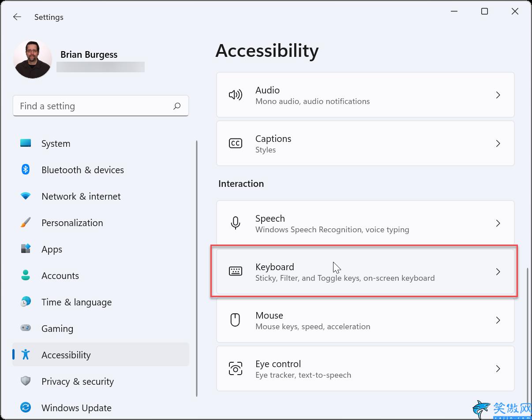Screen dimensions: 532x420
Task: Click the Audio speaker icon
Action: click(x=236, y=95)
